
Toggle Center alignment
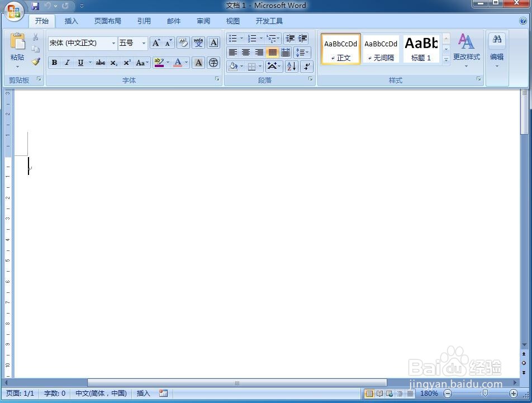pos(246,52)
